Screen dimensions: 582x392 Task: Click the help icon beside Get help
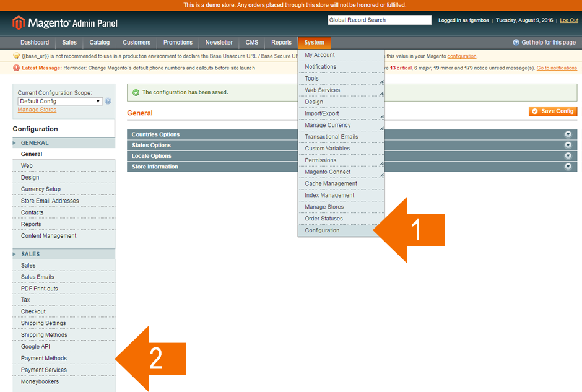(x=516, y=42)
